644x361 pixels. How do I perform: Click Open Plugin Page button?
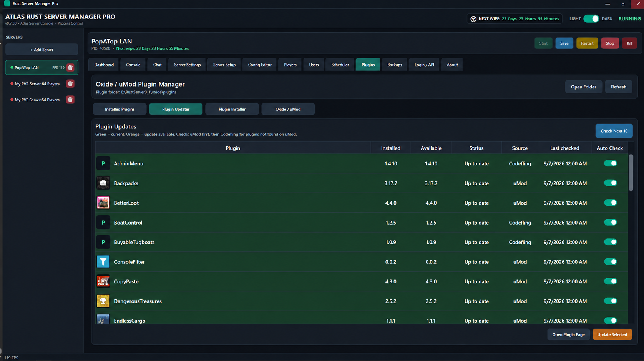[568, 335]
